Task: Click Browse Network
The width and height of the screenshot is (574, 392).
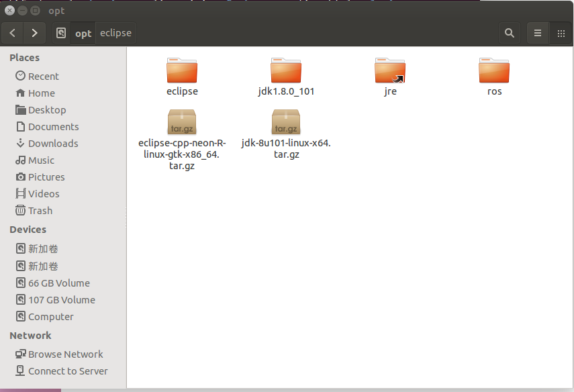Action: click(63, 354)
